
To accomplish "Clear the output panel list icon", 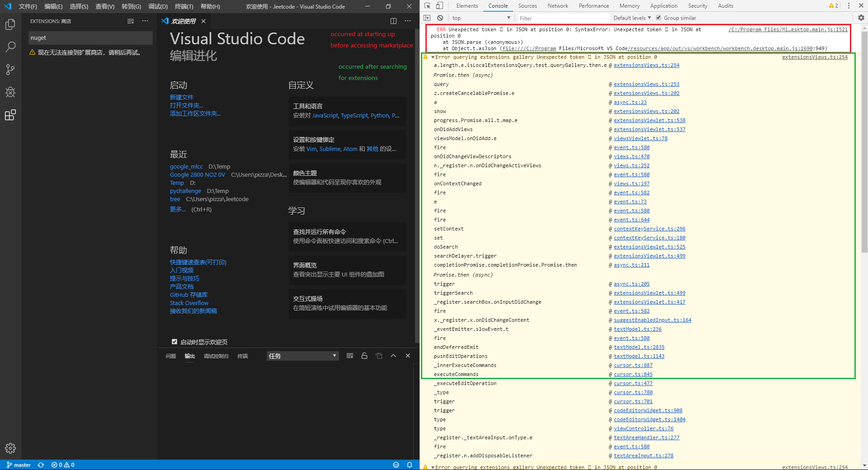I will tap(350, 356).
